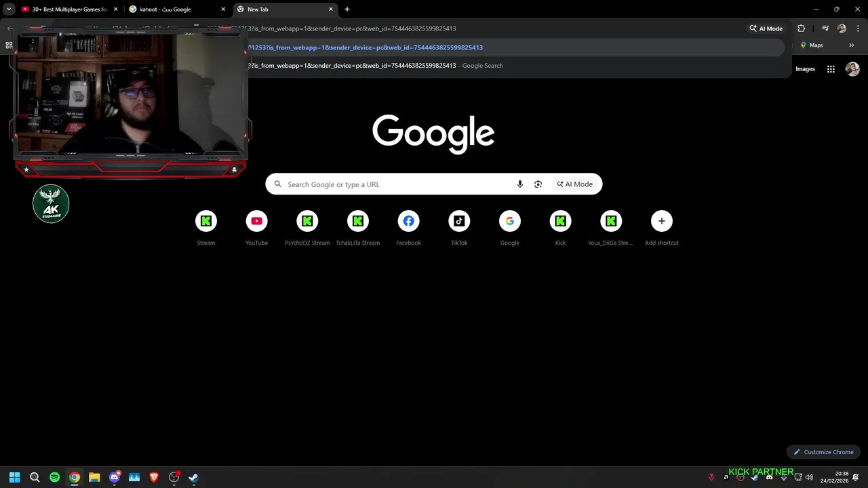Open Brave browser from the taskbar
Screen dimensions: 868x488
point(154,477)
